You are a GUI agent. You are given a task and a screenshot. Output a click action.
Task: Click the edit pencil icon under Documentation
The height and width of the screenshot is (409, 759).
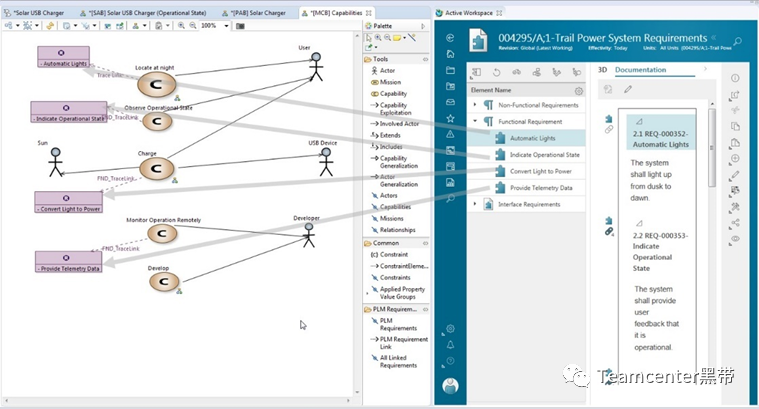point(628,89)
